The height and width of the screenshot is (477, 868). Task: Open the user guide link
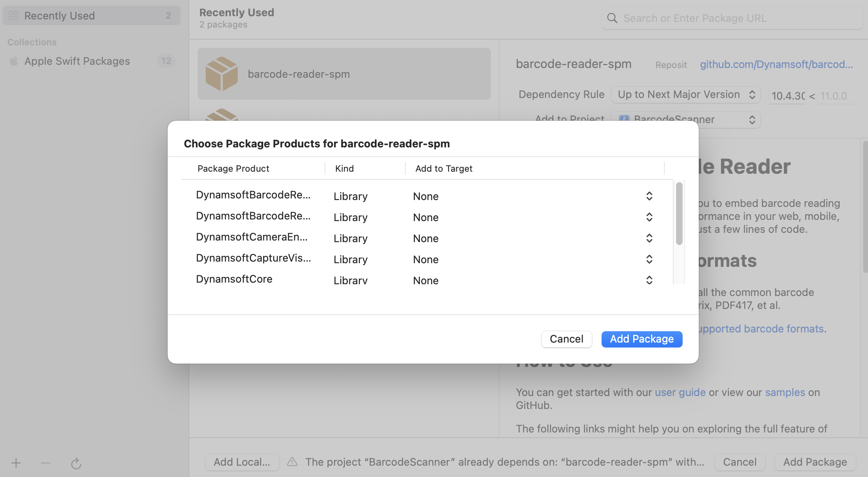point(680,392)
